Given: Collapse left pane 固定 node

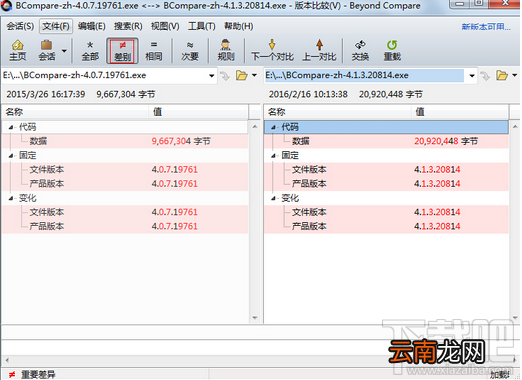Looking at the screenshot, I should (11, 156).
